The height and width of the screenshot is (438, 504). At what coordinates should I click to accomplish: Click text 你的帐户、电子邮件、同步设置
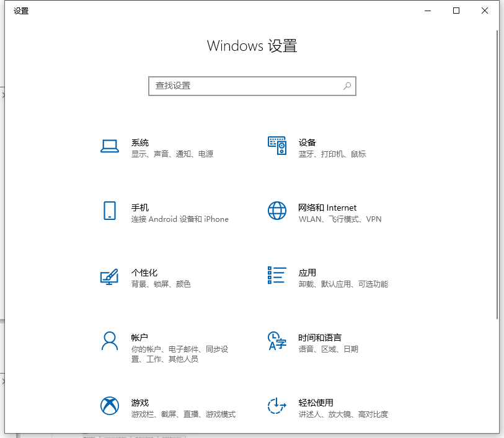[180, 354]
